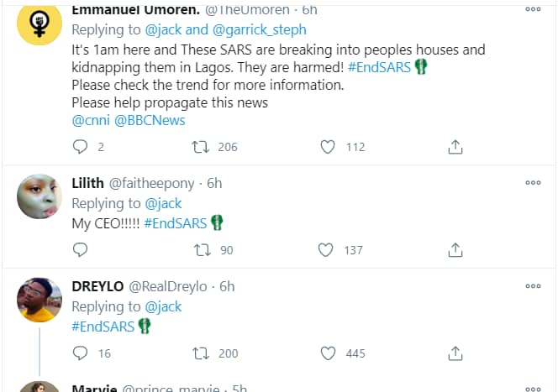558x392 pixels.
Task: Open more options for Emmanuel Umoren's tweet
Action: click(x=533, y=9)
